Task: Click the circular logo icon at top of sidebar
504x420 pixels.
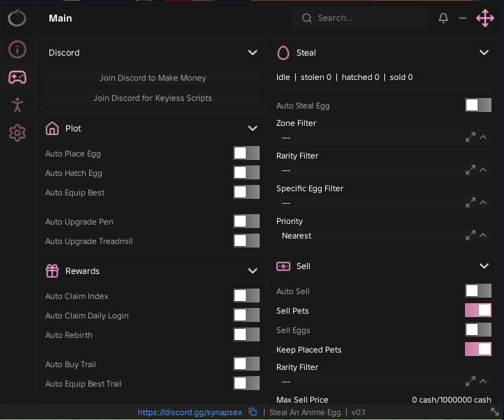Action: 17,17
